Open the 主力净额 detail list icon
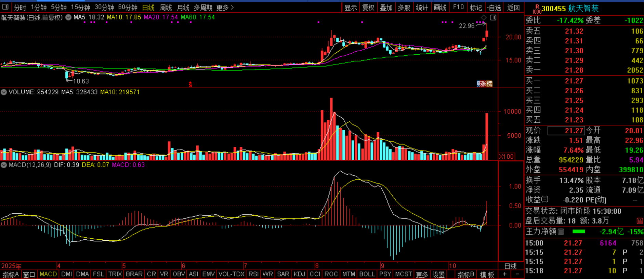The image size is (644, 279). 561,232
